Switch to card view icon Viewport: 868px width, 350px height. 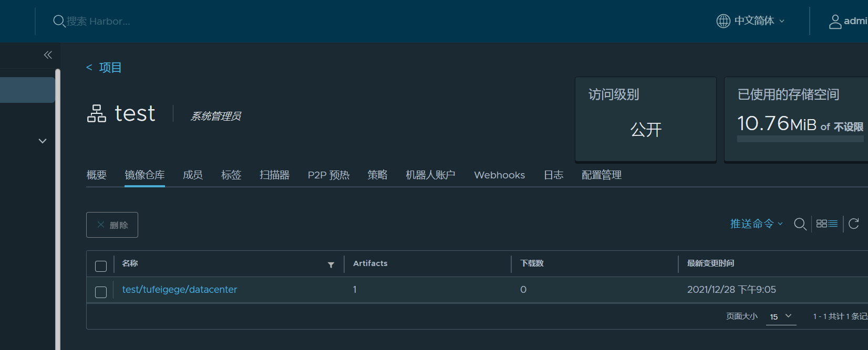click(822, 224)
